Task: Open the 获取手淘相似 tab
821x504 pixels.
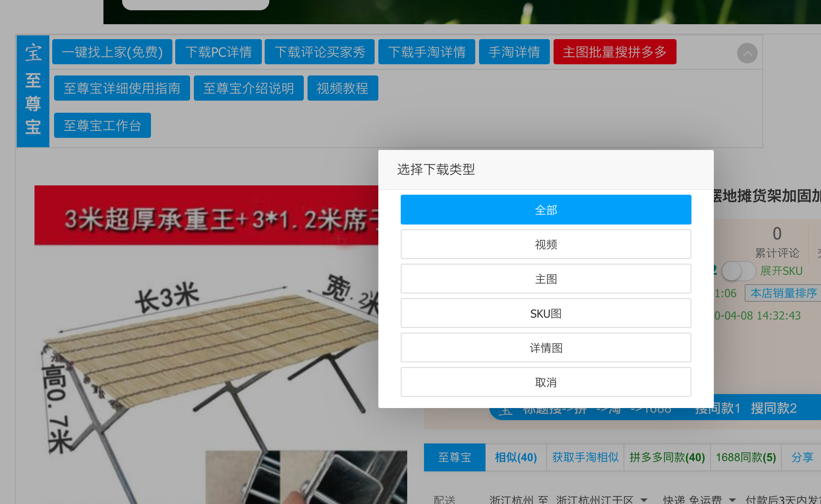Action: pyautogui.click(x=585, y=457)
